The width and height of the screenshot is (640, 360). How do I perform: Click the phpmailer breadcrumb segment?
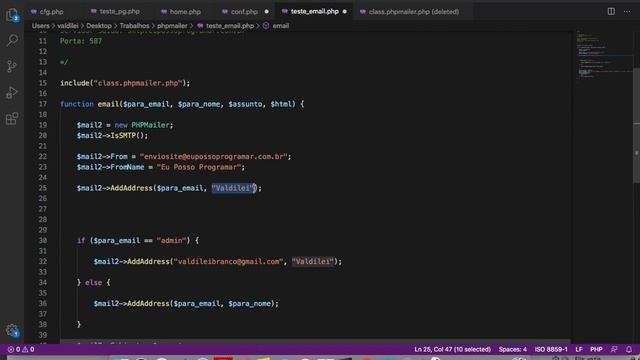click(172, 26)
